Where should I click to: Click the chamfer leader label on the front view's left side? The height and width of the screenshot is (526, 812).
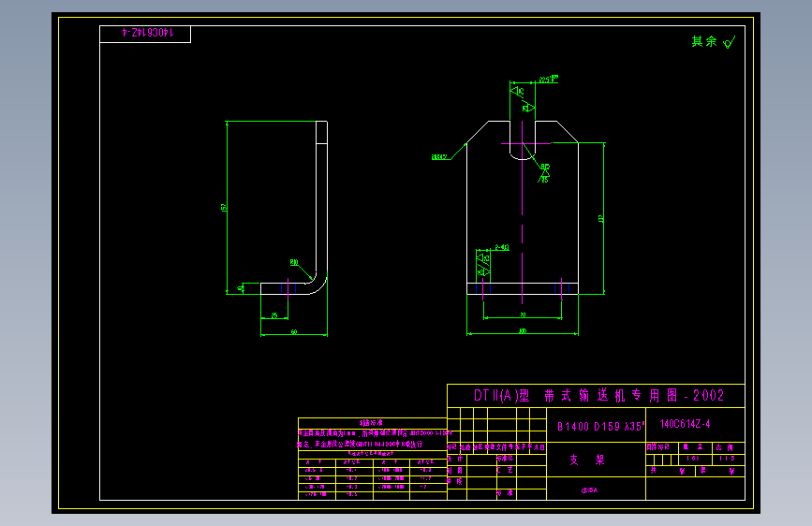click(x=439, y=157)
